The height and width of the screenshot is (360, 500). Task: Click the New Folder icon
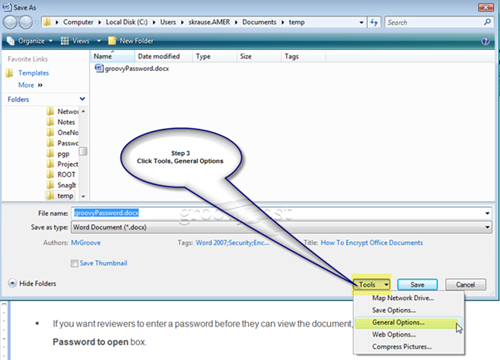coord(112,41)
